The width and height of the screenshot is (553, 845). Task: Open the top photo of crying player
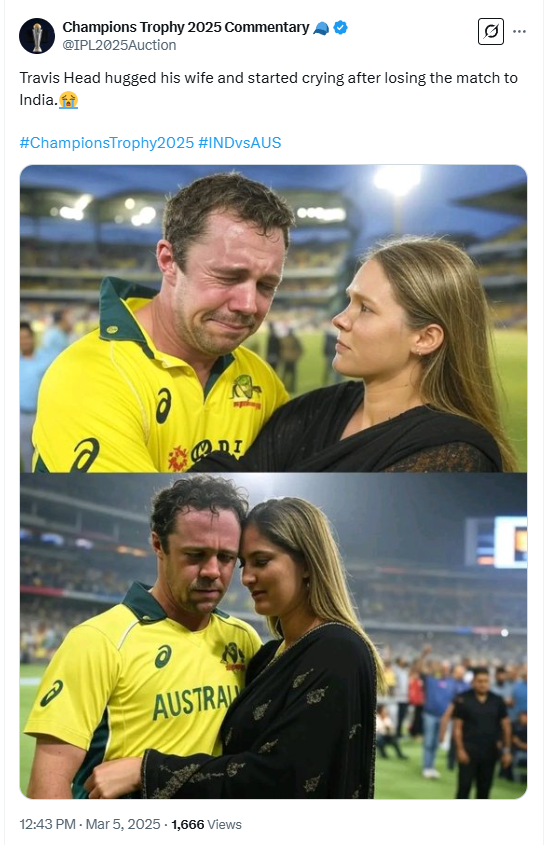(273, 318)
